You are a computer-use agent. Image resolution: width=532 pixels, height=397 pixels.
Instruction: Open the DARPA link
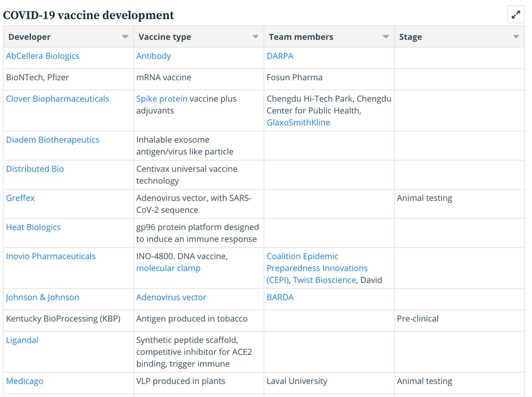pos(280,56)
